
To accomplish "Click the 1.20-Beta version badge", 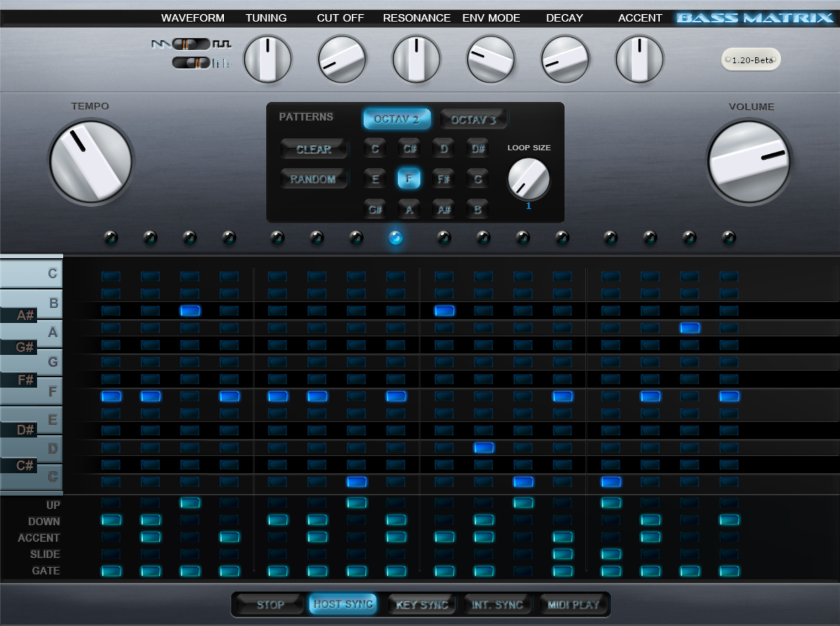I will [x=751, y=60].
